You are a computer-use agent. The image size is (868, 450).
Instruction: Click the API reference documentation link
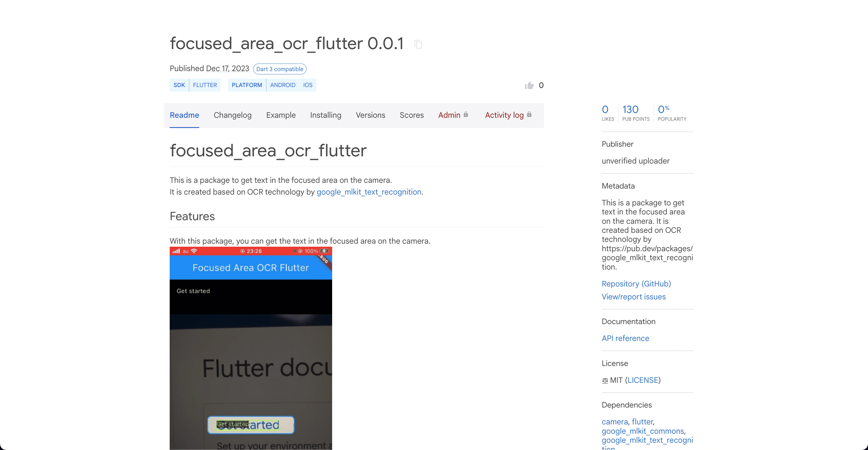pyautogui.click(x=625, y=338)
